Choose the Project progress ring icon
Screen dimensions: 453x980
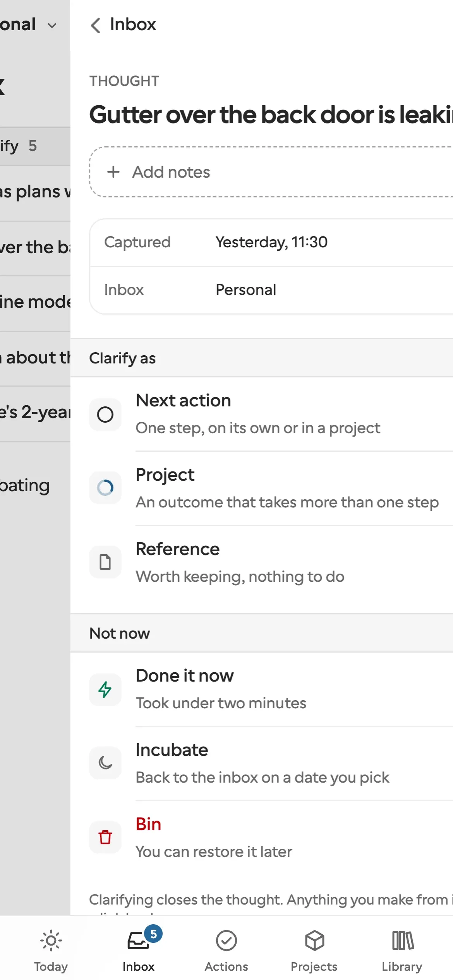pos(105,488)
